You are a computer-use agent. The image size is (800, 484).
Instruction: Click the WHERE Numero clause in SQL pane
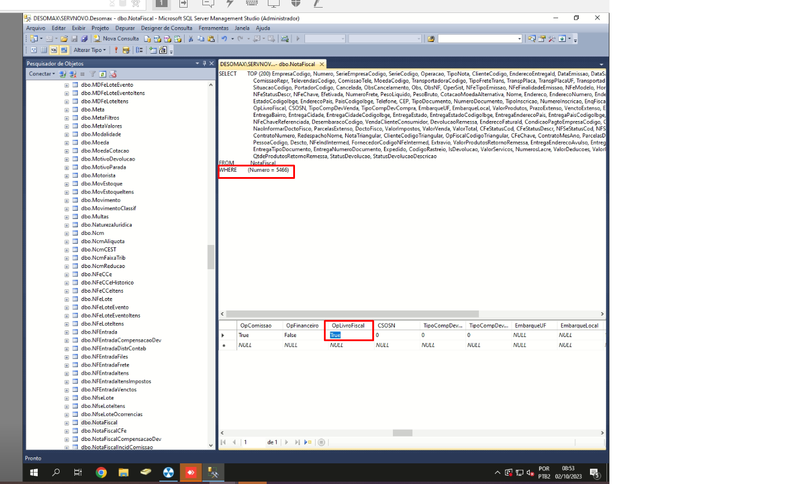(255, 170)
